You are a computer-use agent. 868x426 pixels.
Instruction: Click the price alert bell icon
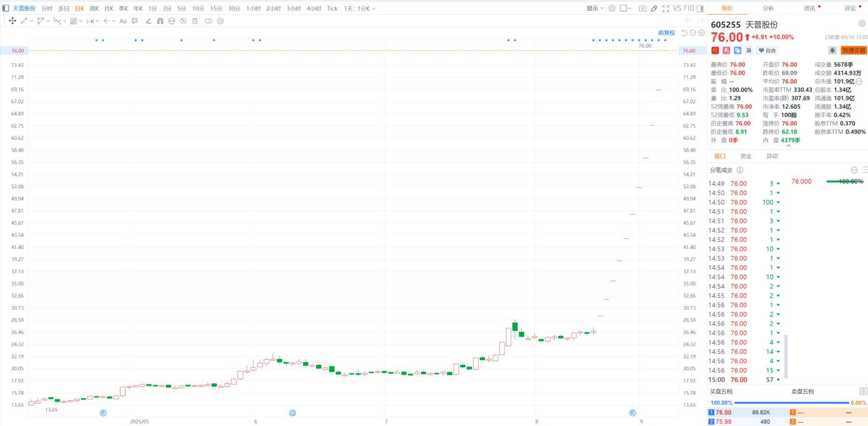click(x=832, y=50)
